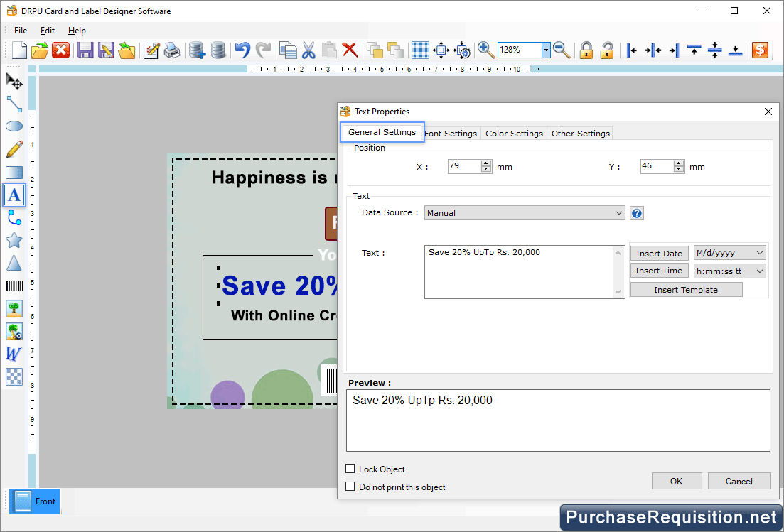Enable the Lock Object checkbox
The height and width of the screenshot is (532, 784).
[x=348, y=469]
